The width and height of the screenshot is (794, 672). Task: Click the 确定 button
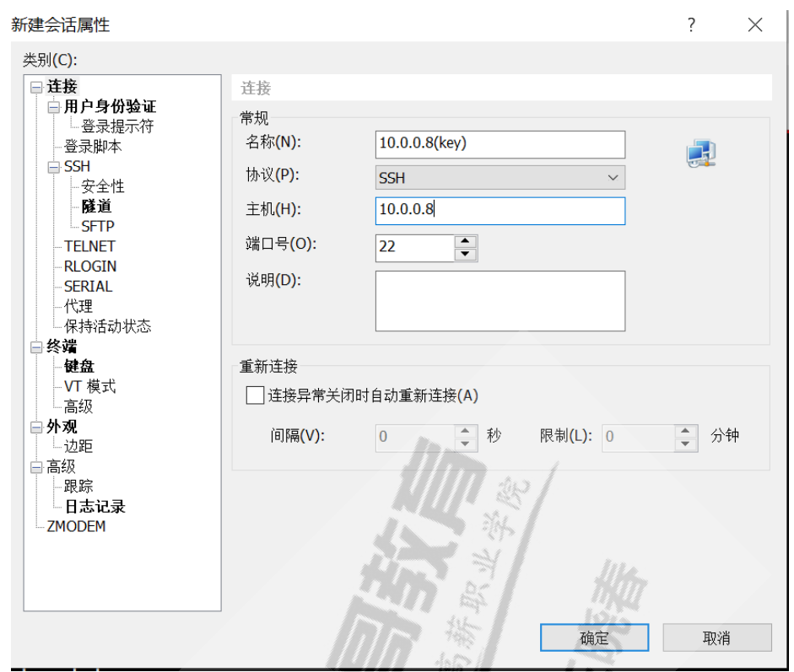click(595, 637)
